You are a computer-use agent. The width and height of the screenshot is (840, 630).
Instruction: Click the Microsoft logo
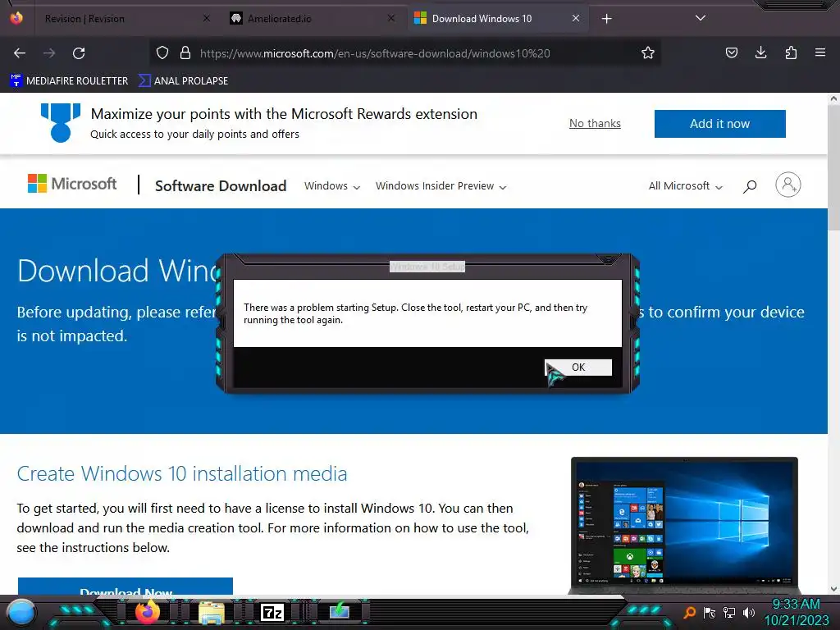(72, 184)
